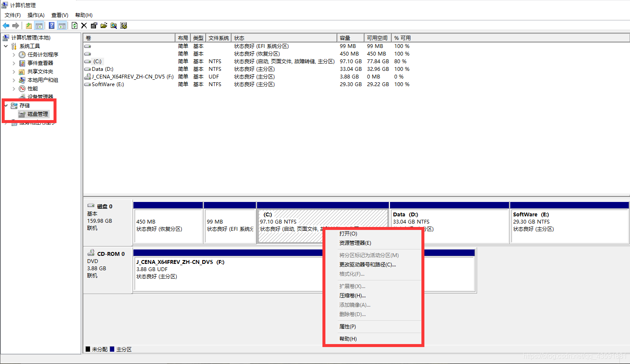Screen dimensions: 630x364
Task: Choose 压缩卷(H) in context menu
Action: click(x=352, y=296)
